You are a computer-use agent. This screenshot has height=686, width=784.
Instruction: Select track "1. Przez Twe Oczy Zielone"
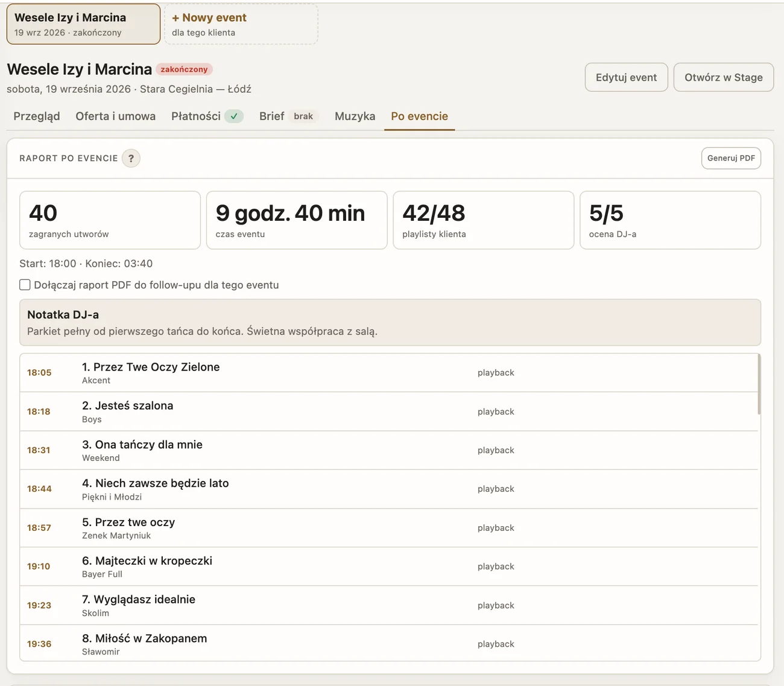click(389, 373)
